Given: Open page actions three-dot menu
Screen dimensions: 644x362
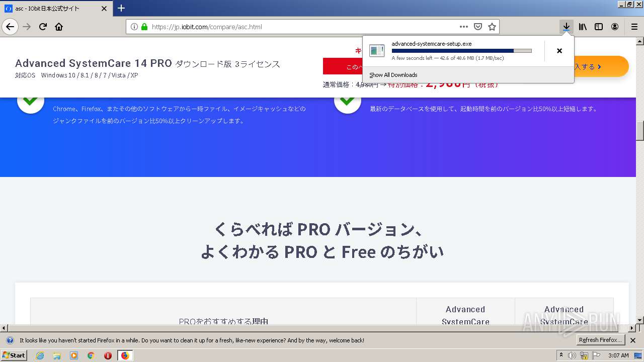Looking at the screenshot, I should 464,27.
